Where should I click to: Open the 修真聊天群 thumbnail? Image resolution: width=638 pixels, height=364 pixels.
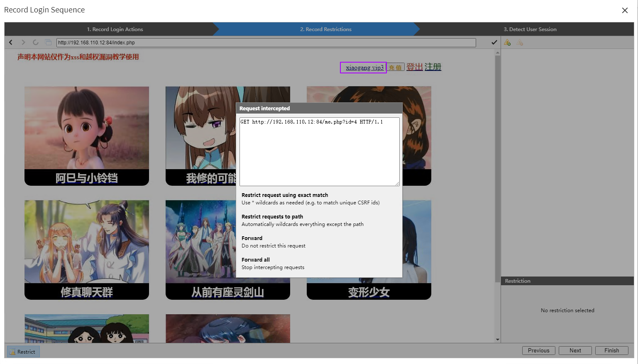[87, 250]
